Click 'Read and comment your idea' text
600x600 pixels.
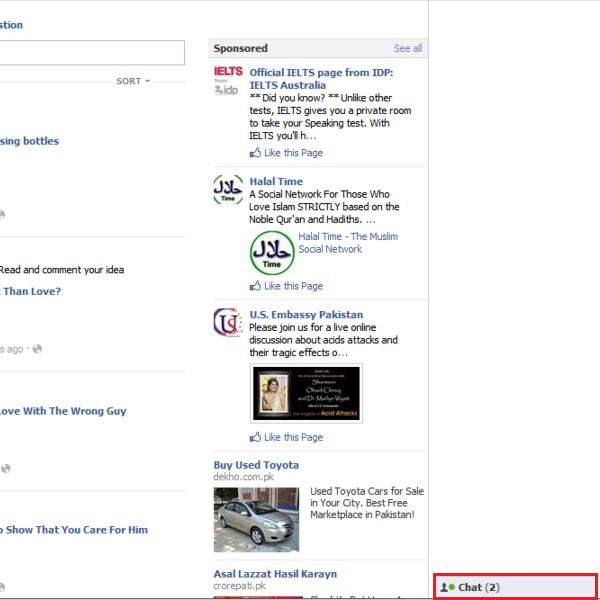pos(62,270)
